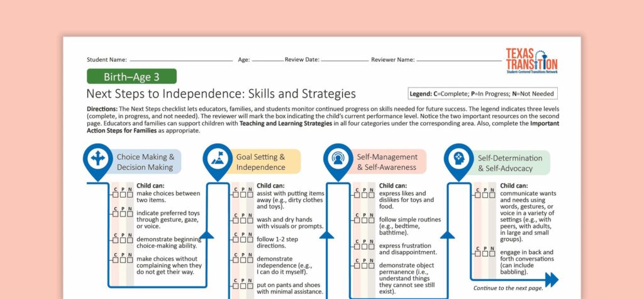Click the Self-Management target-head pin icon

pyautogui.click(x=338, y=161)
